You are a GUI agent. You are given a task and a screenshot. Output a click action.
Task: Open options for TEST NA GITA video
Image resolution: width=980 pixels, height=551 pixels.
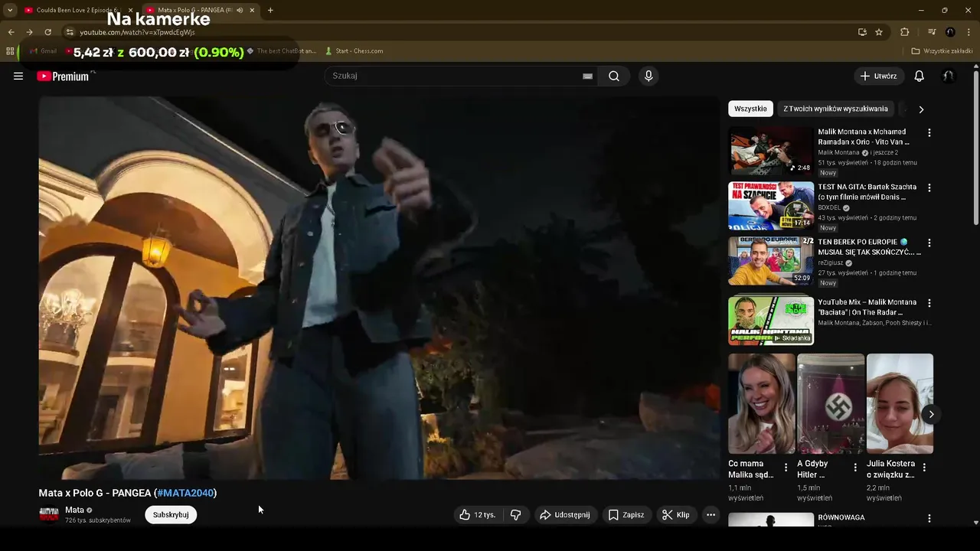(x=929, y=187)
